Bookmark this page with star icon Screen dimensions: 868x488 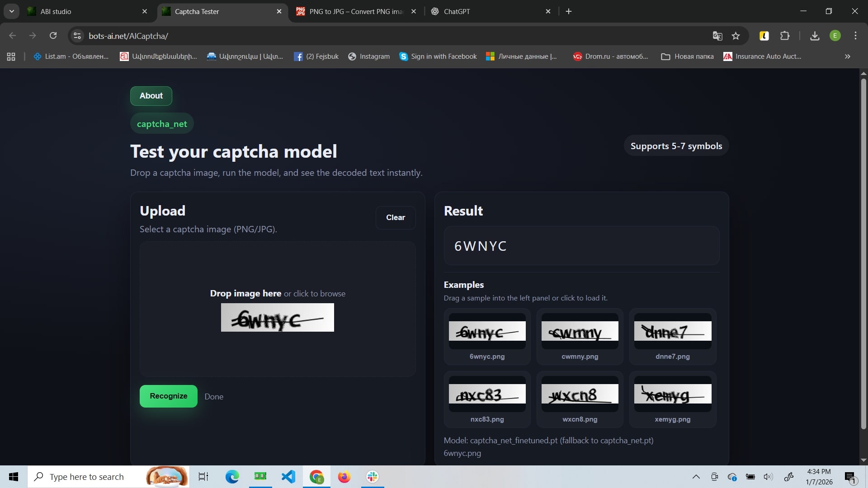pyautogui.click(x=736, y=36)
